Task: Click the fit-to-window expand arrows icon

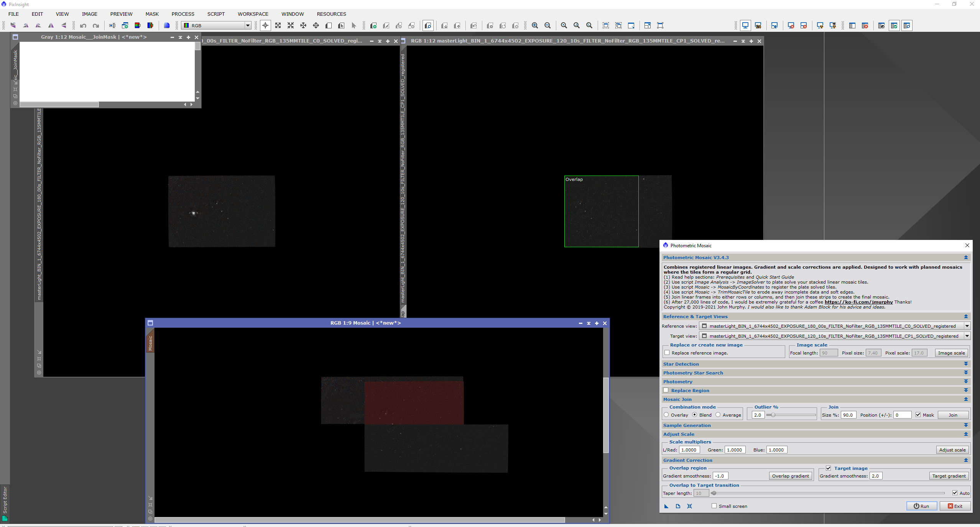Action: [278, 26]
